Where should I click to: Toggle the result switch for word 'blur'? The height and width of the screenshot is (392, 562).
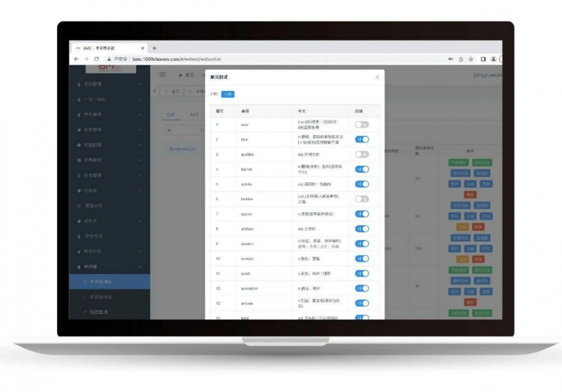click(x=362, y=139)
